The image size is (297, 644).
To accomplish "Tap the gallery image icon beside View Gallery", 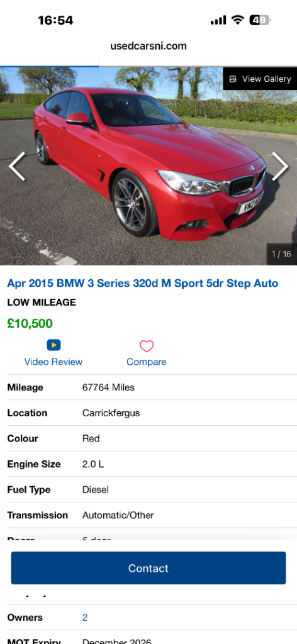I will coord(233,79).
